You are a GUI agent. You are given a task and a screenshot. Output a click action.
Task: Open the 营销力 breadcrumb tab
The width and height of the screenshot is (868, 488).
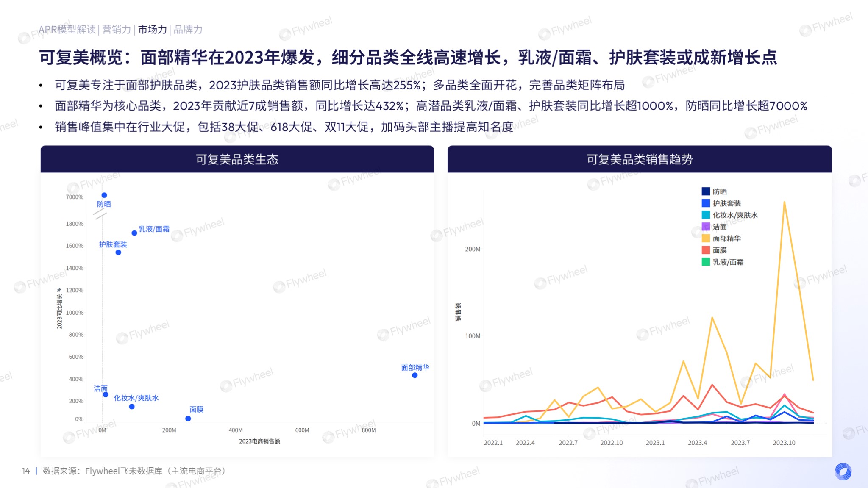117,30
